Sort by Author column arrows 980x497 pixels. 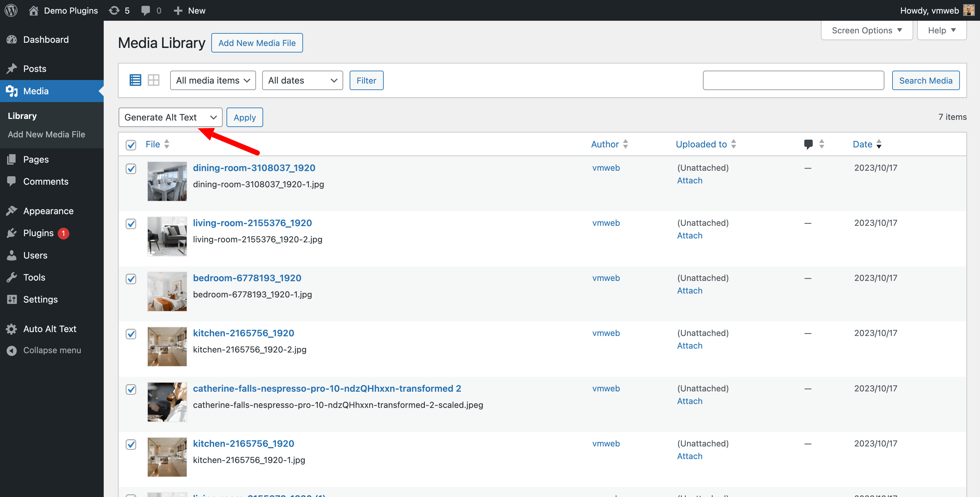point(625,144)
